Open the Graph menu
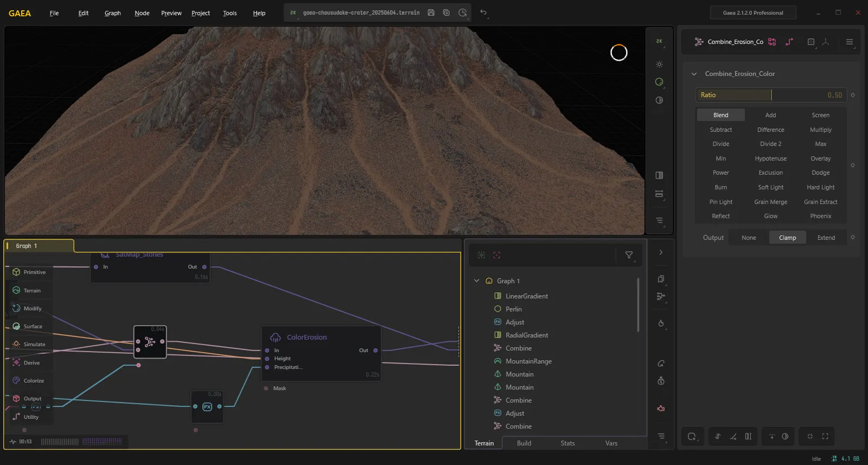 point(113,13)
